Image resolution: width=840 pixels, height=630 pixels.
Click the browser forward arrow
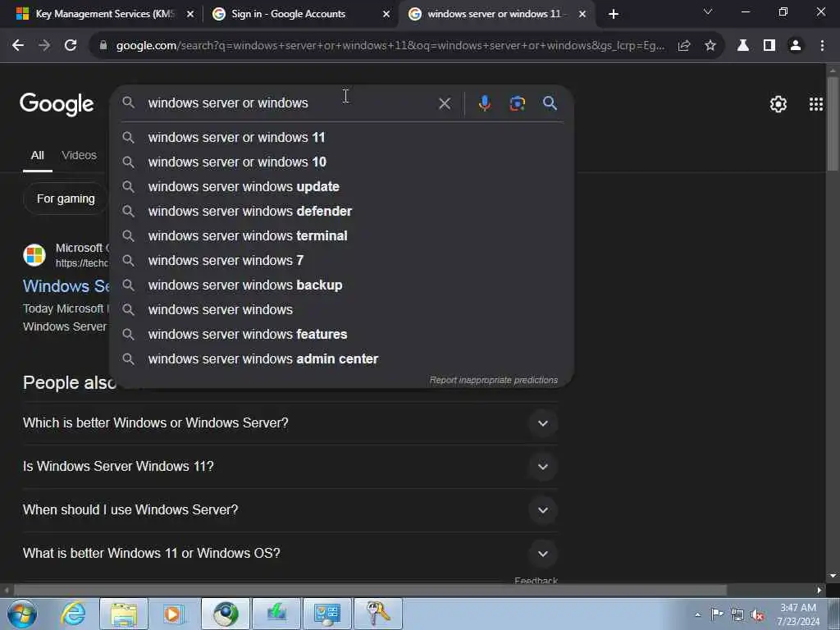pos(44,46)
